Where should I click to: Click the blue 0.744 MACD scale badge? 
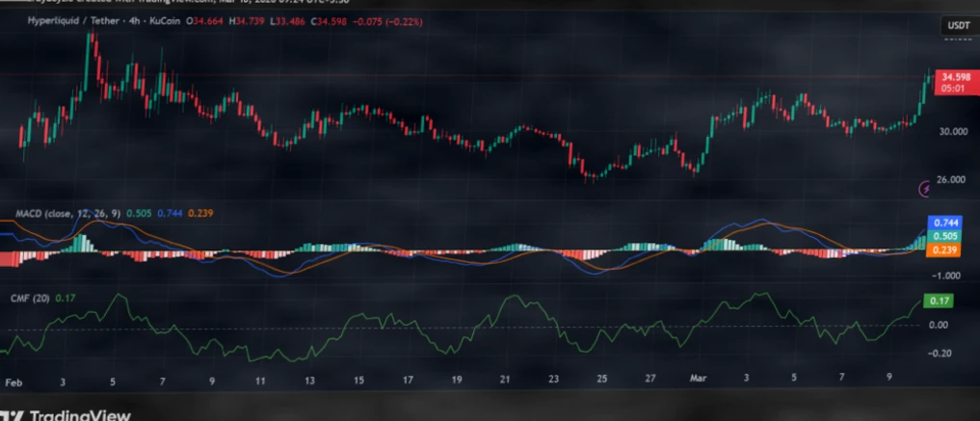click(x=943, y=223)
